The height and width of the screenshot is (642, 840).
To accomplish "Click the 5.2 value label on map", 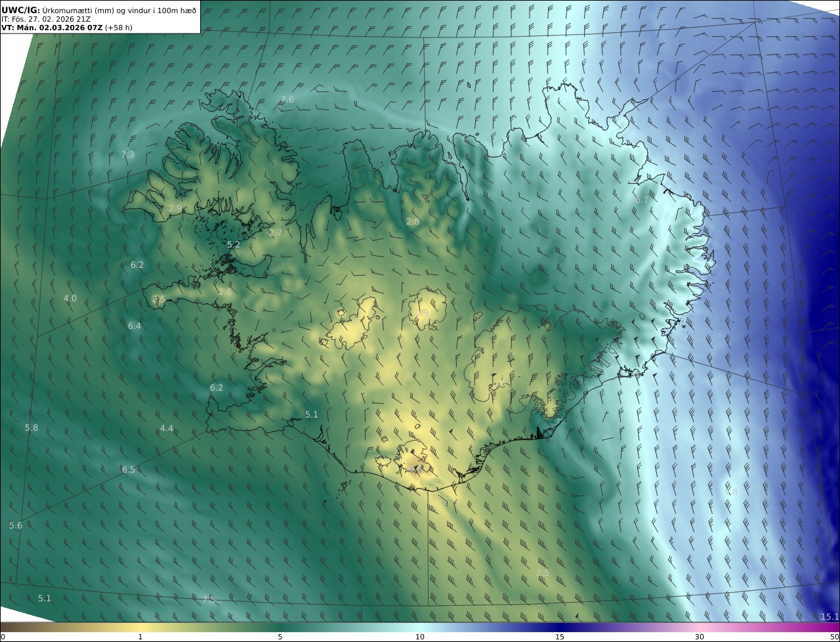I will coord(234,244).
